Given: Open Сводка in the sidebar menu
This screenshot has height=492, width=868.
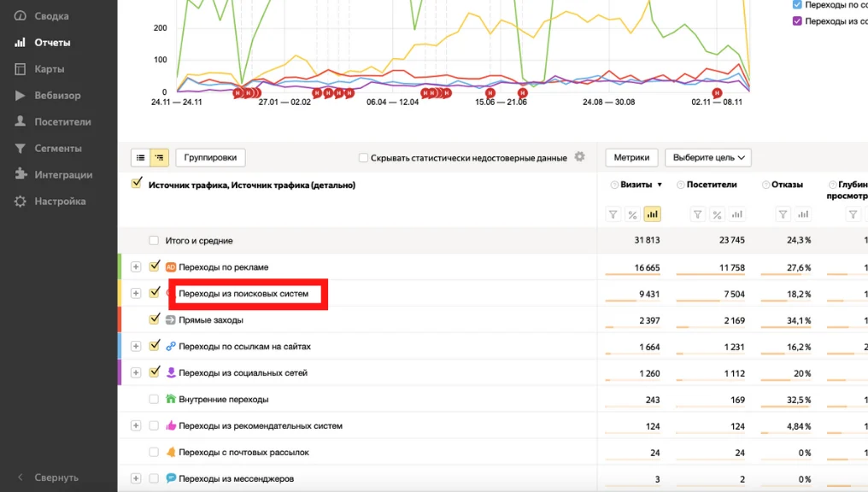Looking at the screenshot, I should [x=51, y=16].
